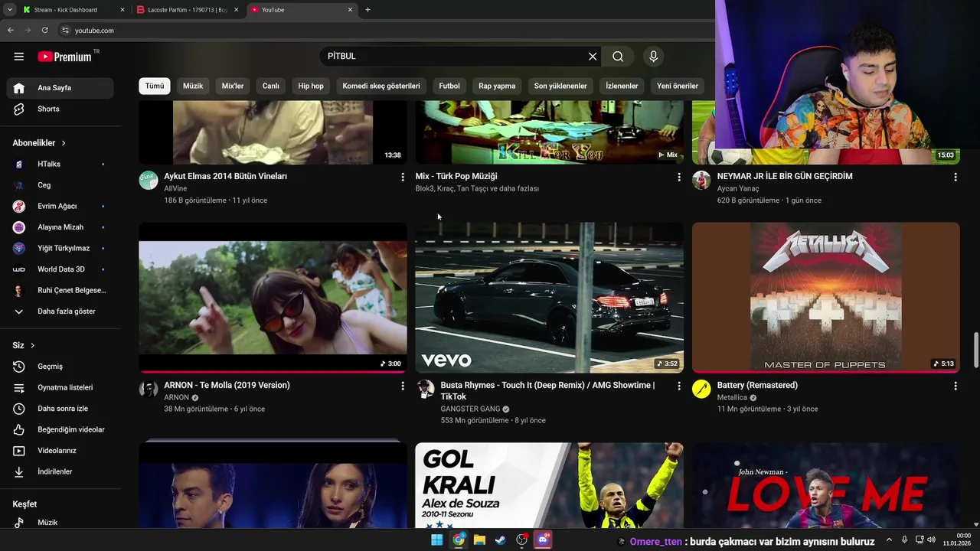Open Aykut Elmas 2014 Bütün Vineları title
The width and height of the screenshot is (980, 551).
tap(226, 176)
